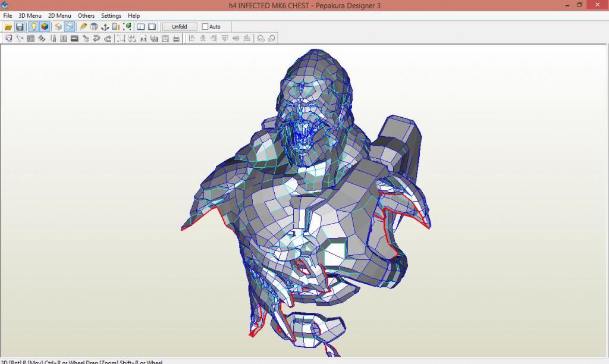Click the align right icon

click(214, 39)
